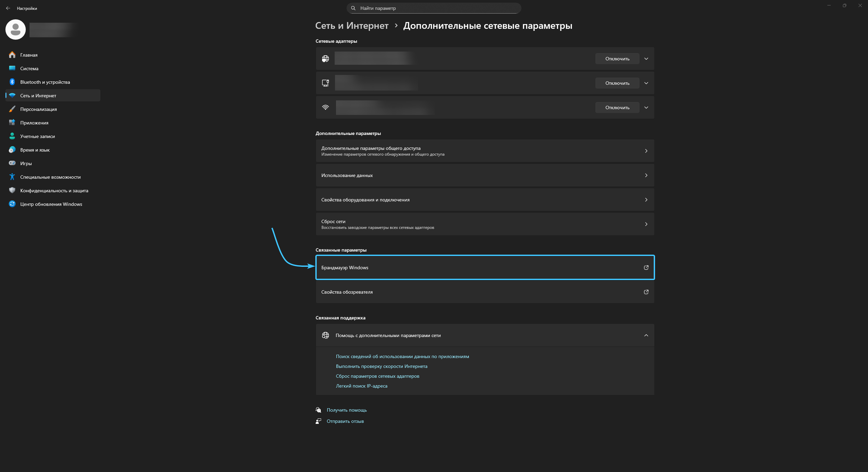Select Конфиденциальность и защита in the sidebar
Screen dimensions: 868x472
pyautogui.click(x=54, y=191)
